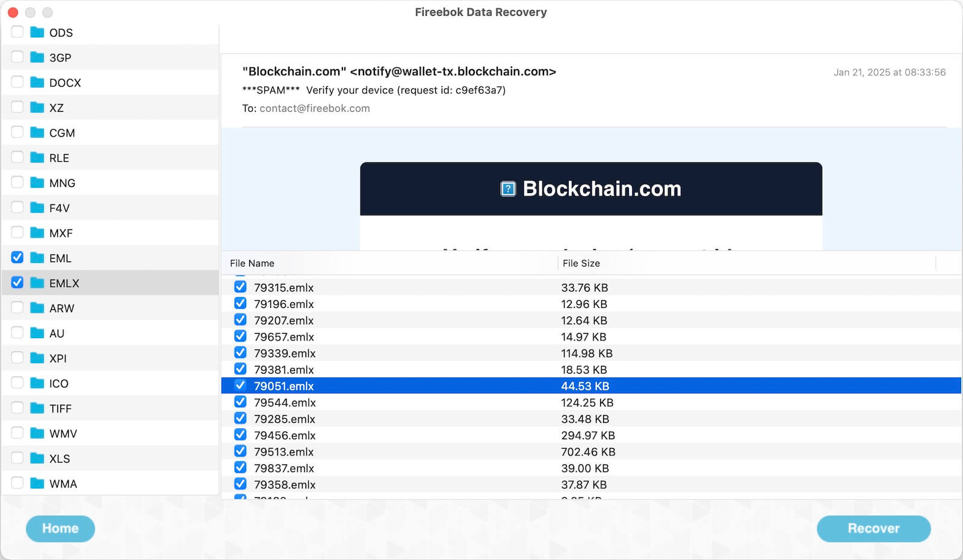Uncheck the EML folder checkbox

17,257
